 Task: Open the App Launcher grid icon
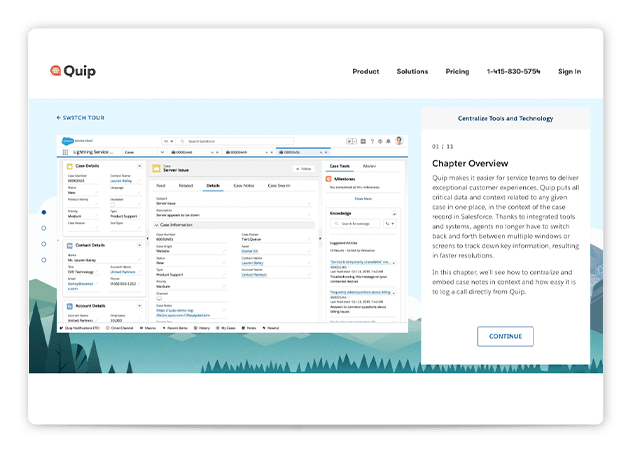tap(65, 152)
